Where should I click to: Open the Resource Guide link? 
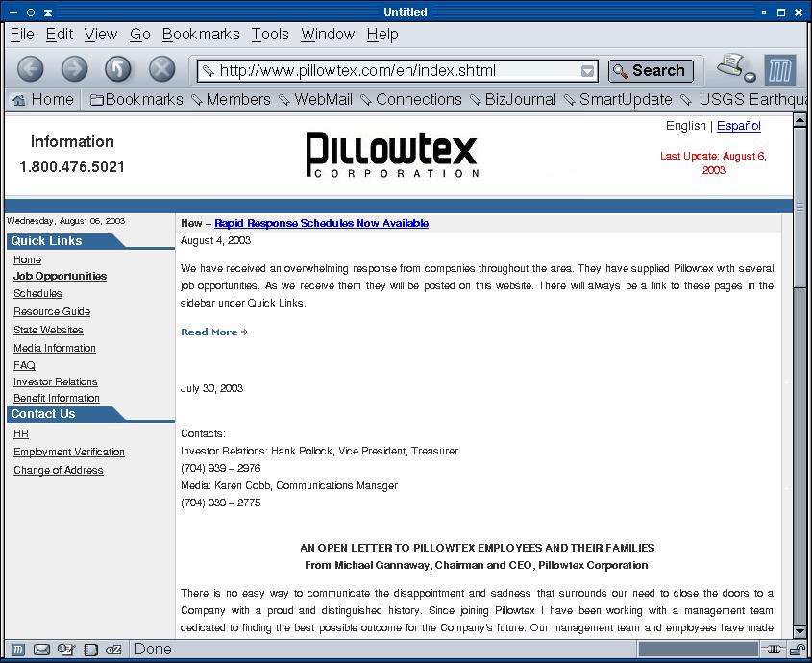coord(52,311)
